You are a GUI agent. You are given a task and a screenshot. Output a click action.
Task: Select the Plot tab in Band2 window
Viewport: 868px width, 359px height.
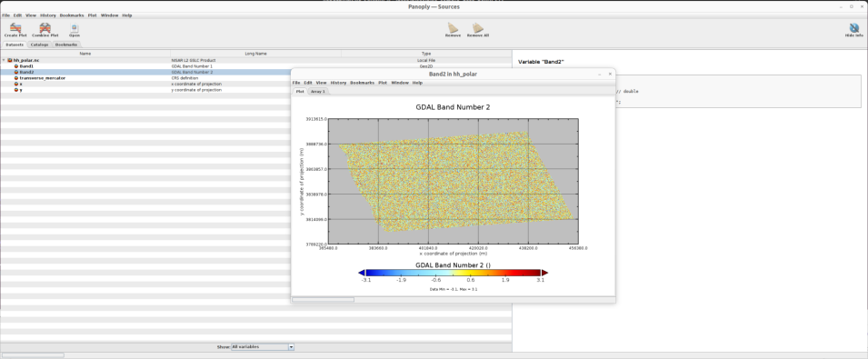(299, 91)
